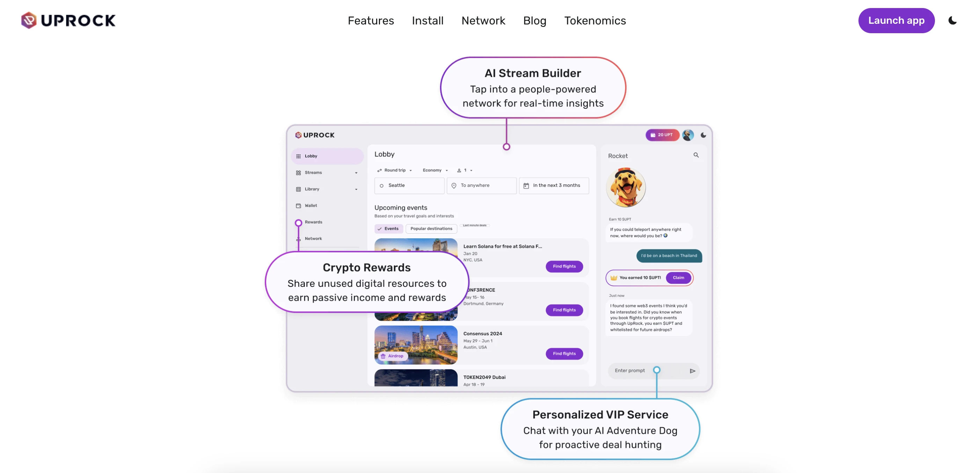
Task: Open the Features menu item
Action: click(x=371, y=20)
